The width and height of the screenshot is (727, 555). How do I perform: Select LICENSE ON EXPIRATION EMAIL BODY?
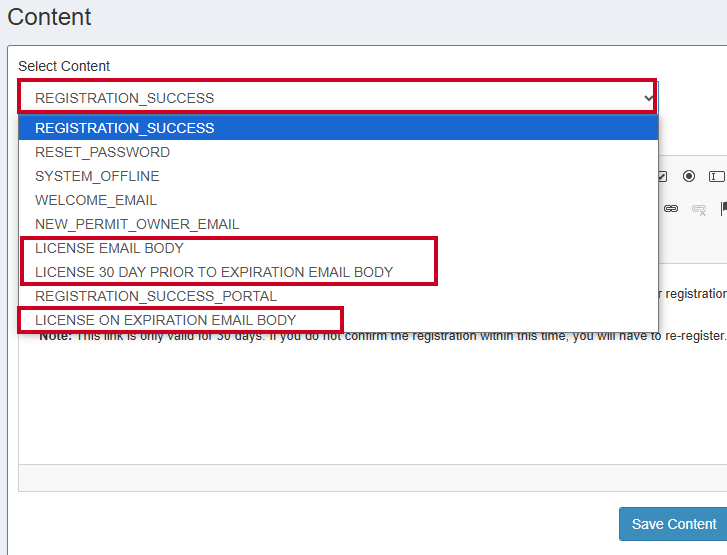338,320
